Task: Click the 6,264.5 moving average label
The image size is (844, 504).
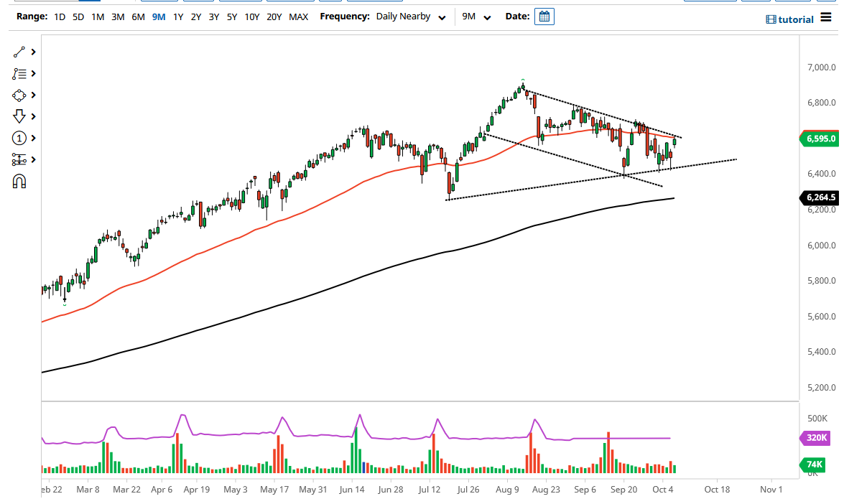Action: (x=820, y=197)
